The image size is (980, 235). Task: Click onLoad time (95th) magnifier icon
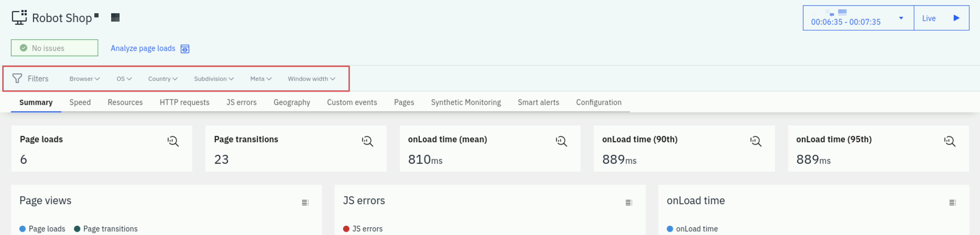point(950,141)
